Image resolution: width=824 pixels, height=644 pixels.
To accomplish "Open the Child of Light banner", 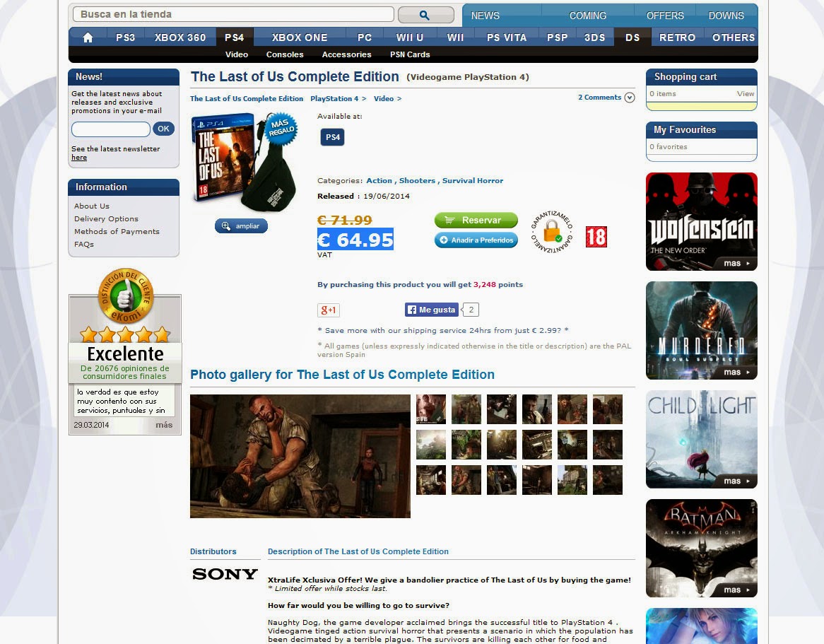I will [x=702, y=439].
